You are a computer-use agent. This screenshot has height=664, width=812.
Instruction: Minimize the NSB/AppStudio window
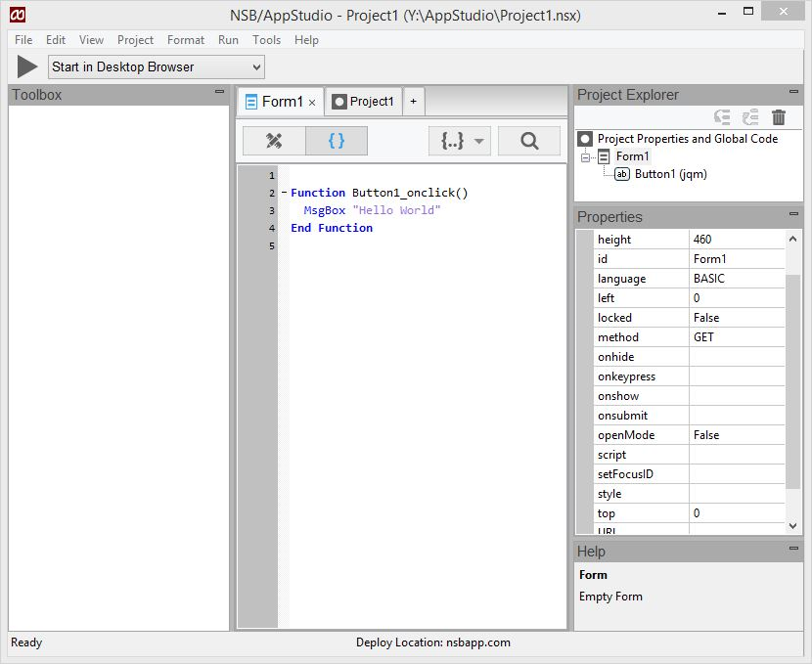click(722, 12)
